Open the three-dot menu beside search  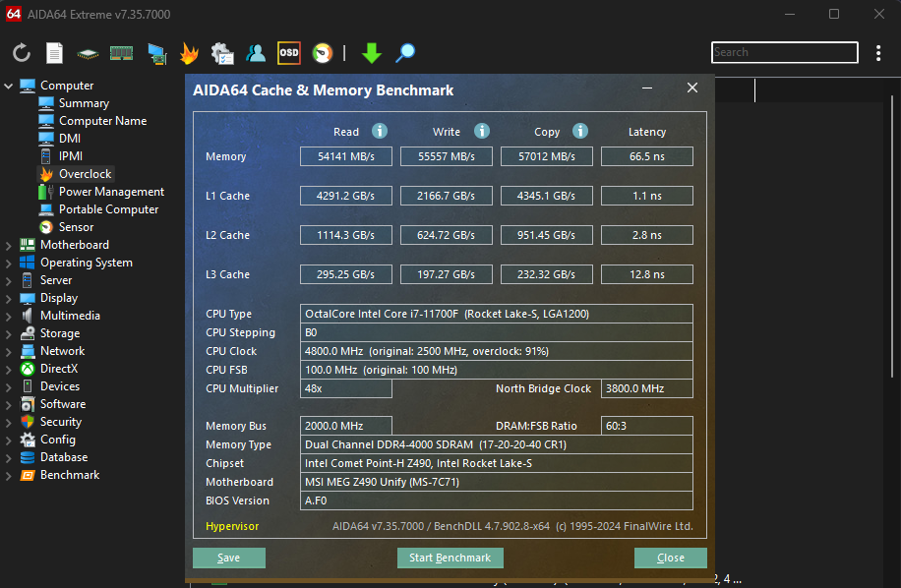tap(878, 53)
